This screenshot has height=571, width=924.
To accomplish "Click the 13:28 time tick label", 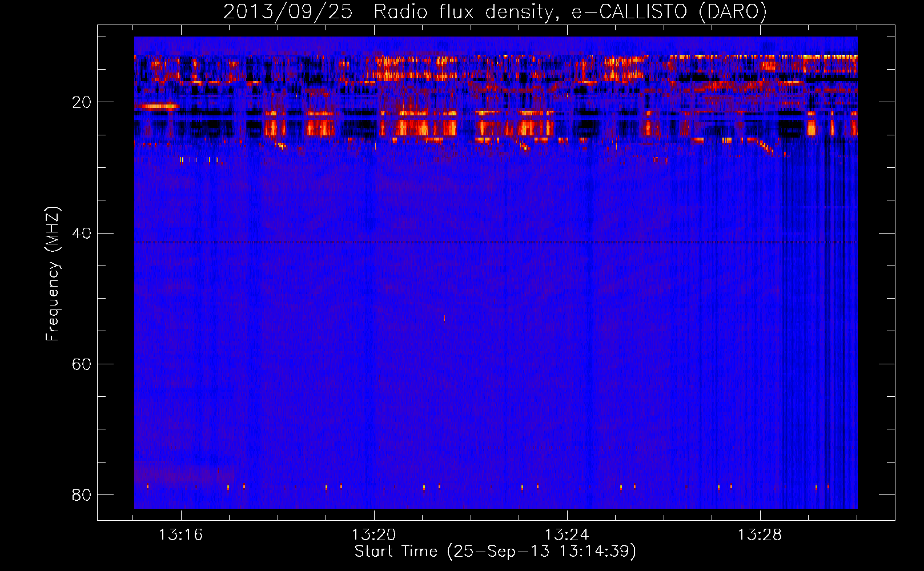I will coord(760,535).
